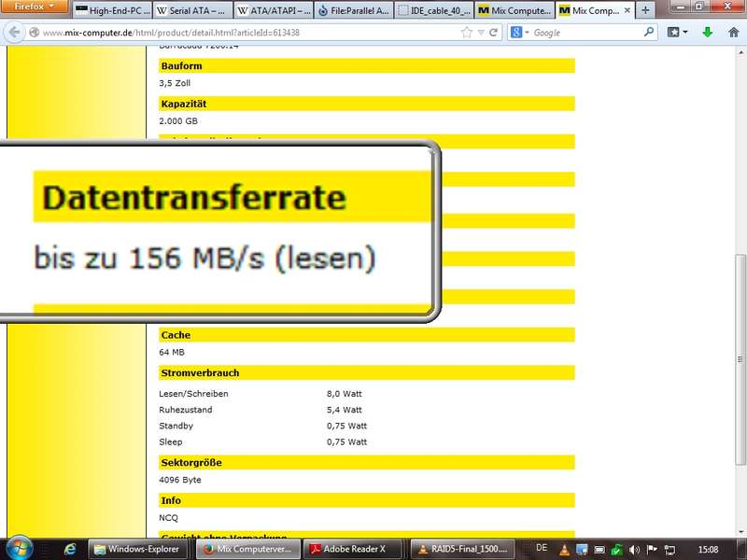Image resolution: width=747 pixels, height=560 pixels.
Task: Click the scrollbar down arrow
Action: pyautogui.click(x=740, y=532)
